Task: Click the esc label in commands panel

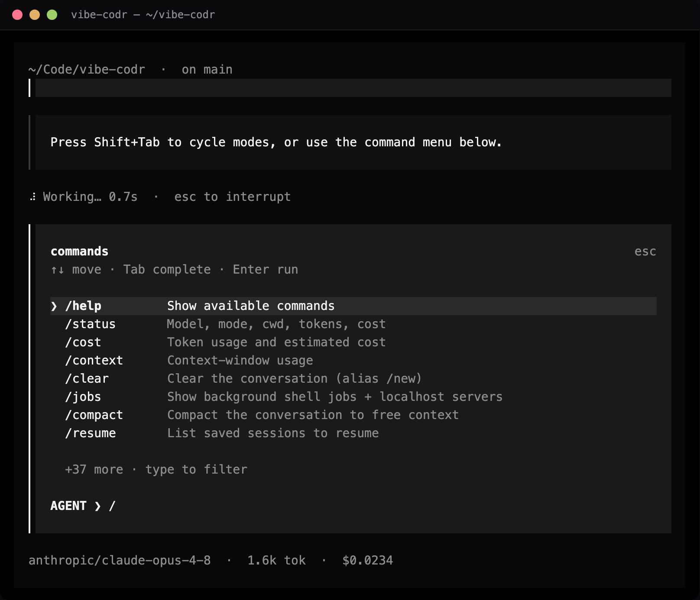Action: pos(645,252)
